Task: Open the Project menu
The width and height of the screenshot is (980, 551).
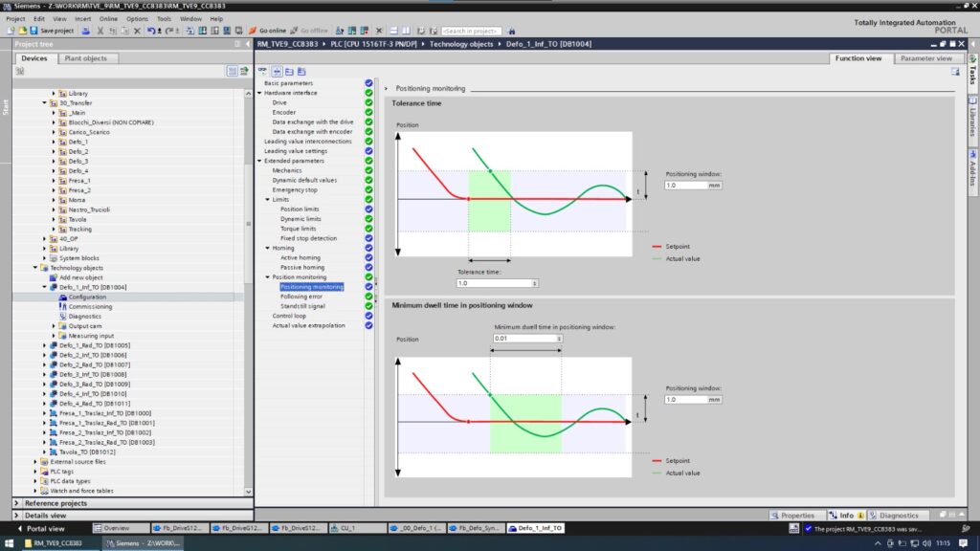Action: coord(15,19)
